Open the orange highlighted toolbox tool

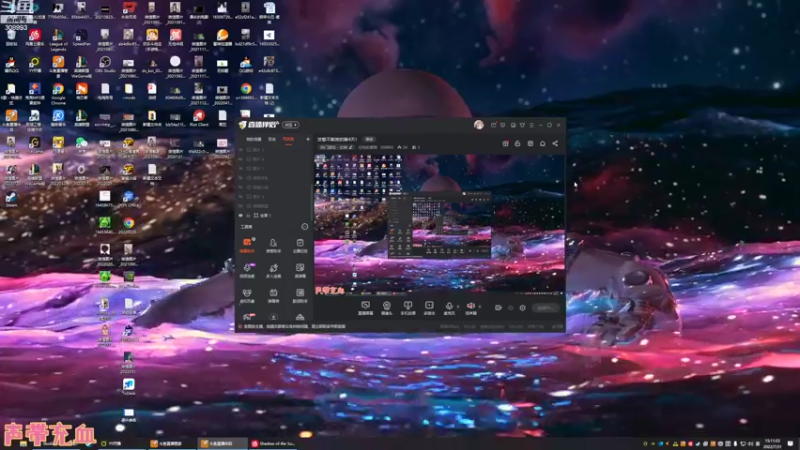pyautogui.click(x=247, y=245)
